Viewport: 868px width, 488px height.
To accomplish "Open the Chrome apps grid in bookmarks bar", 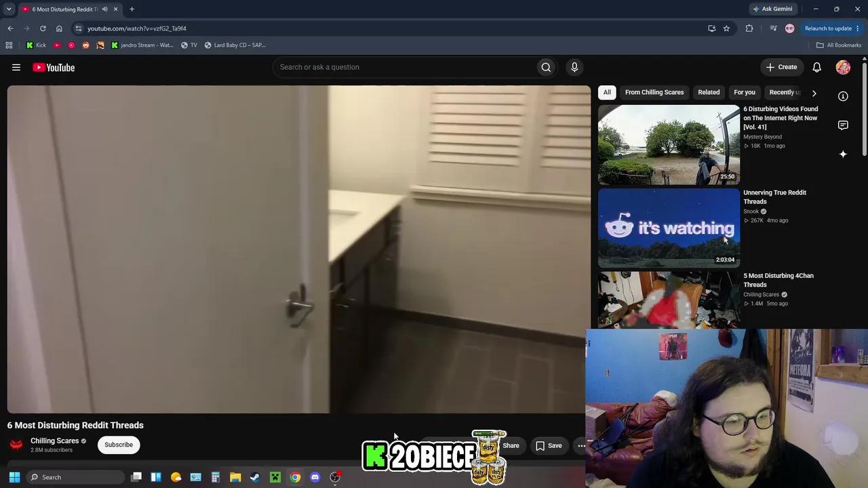I will [9, 45].
